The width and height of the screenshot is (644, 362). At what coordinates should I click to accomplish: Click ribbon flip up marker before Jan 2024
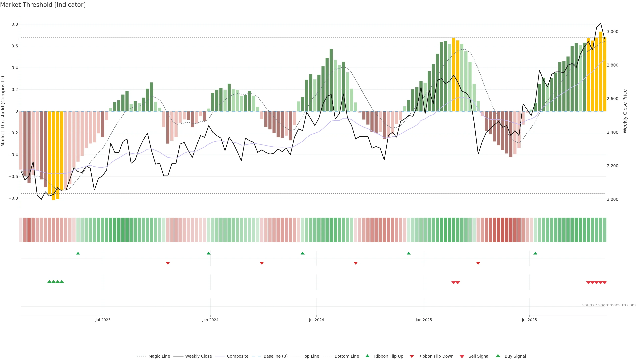(209, 253)
